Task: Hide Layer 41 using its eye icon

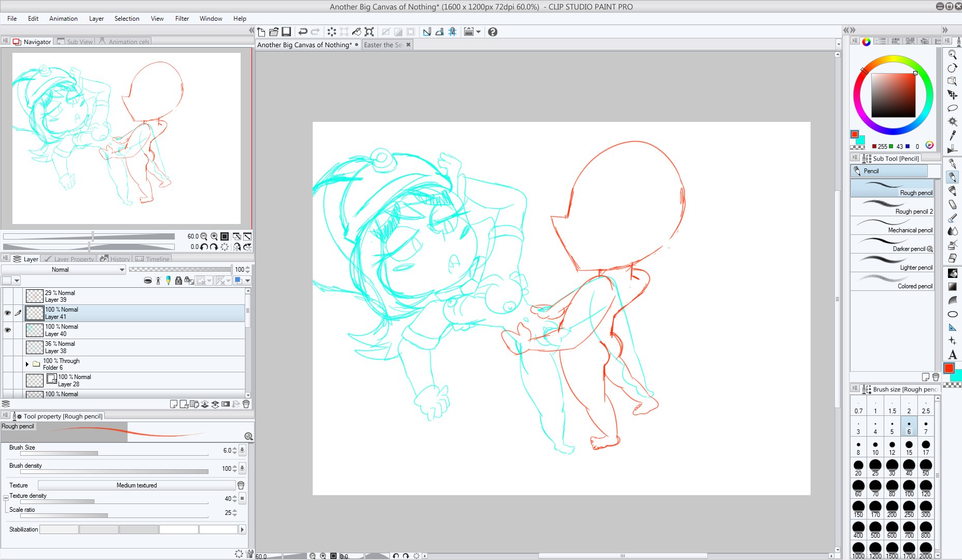Action: click(7, 313)
